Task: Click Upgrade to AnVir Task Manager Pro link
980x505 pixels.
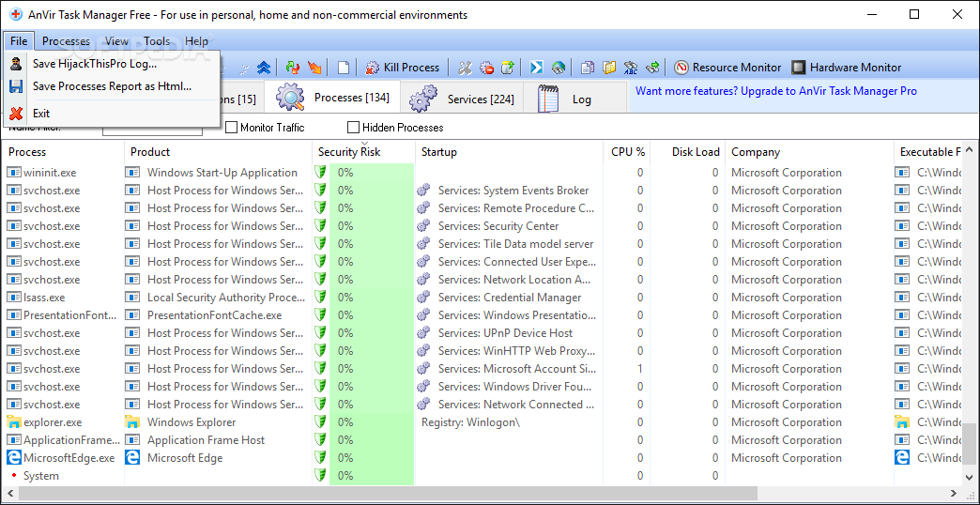Action: 775,91
